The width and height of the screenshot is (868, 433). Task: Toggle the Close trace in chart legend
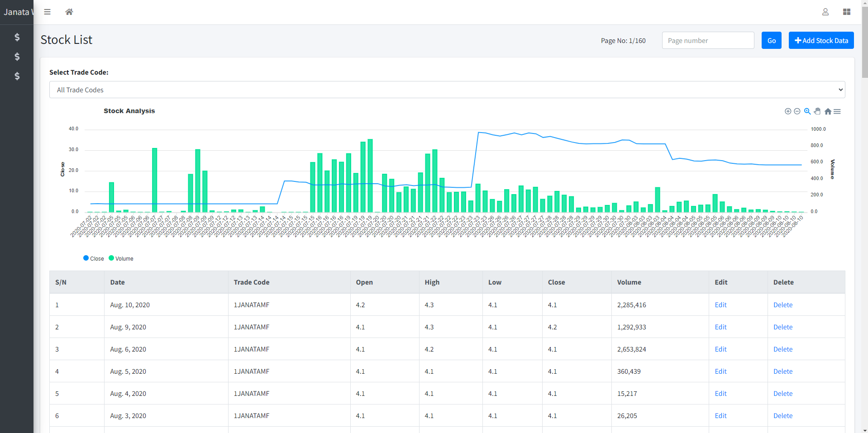[x=94, y=258]
